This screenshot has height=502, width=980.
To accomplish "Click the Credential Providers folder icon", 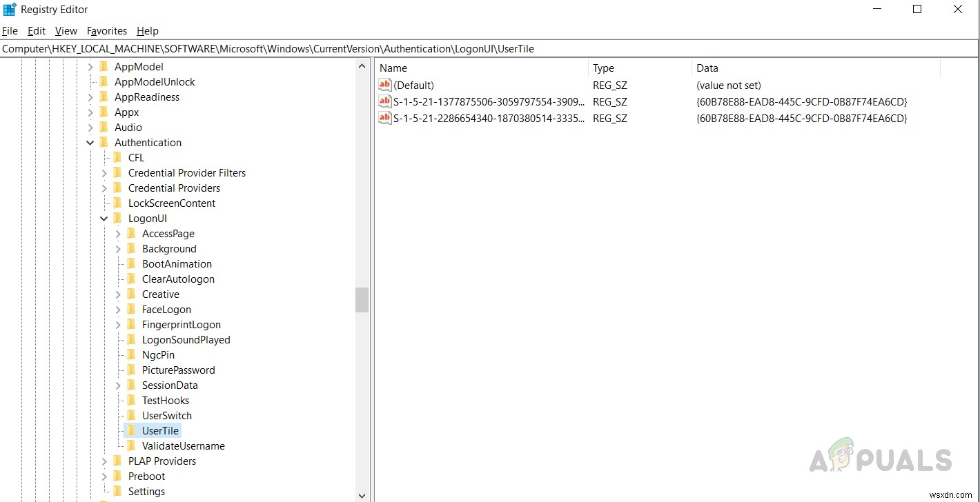I will click(118, 188).
